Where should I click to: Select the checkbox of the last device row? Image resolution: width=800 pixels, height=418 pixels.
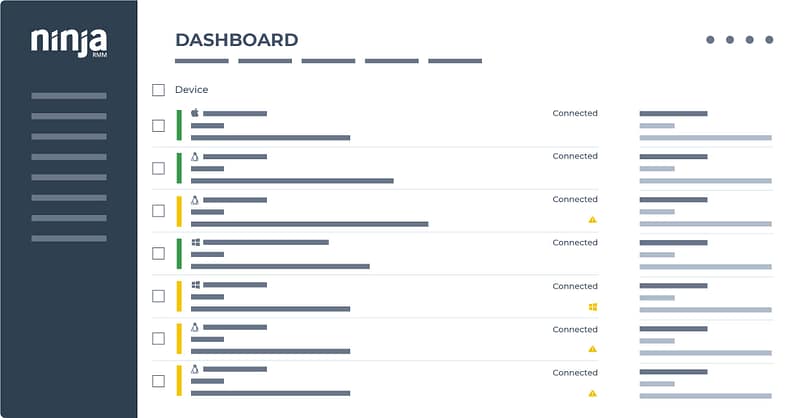tap(158, 381)
